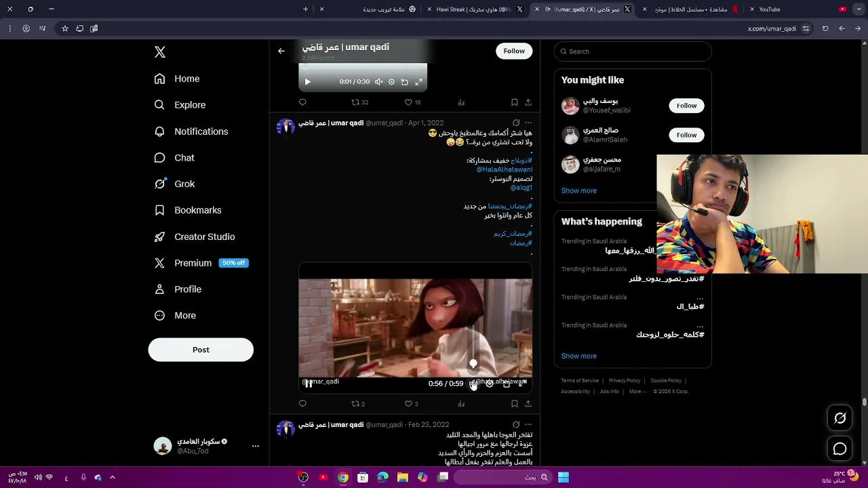Follow umar qadi from the profile header
Screen dimensions: 868x488
point(514,51)
